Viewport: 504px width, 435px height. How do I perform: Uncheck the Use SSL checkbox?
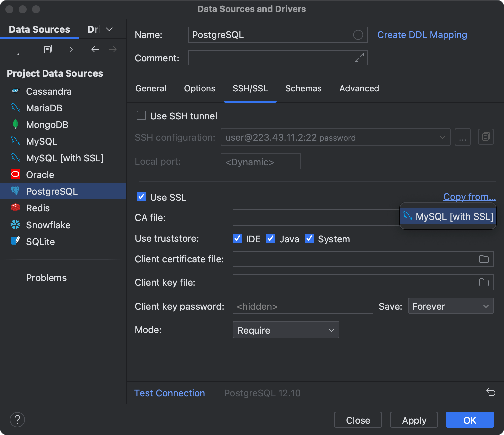pos(141,197)
